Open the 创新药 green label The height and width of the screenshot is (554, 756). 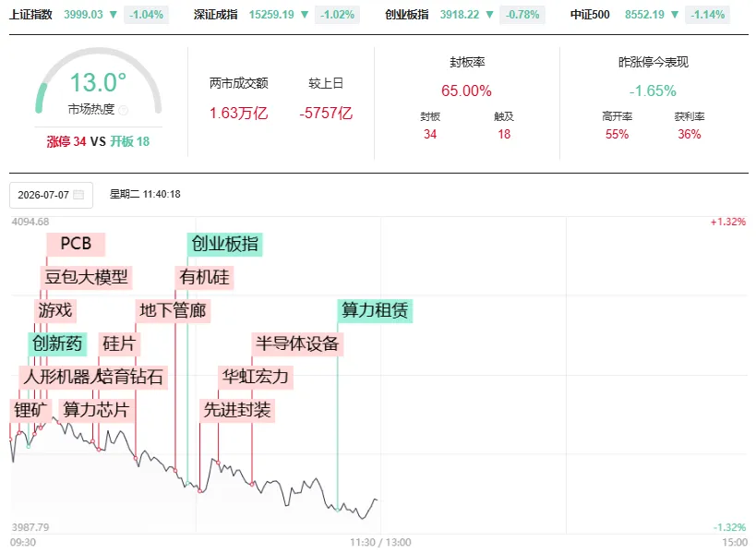(x=57, y=343)
